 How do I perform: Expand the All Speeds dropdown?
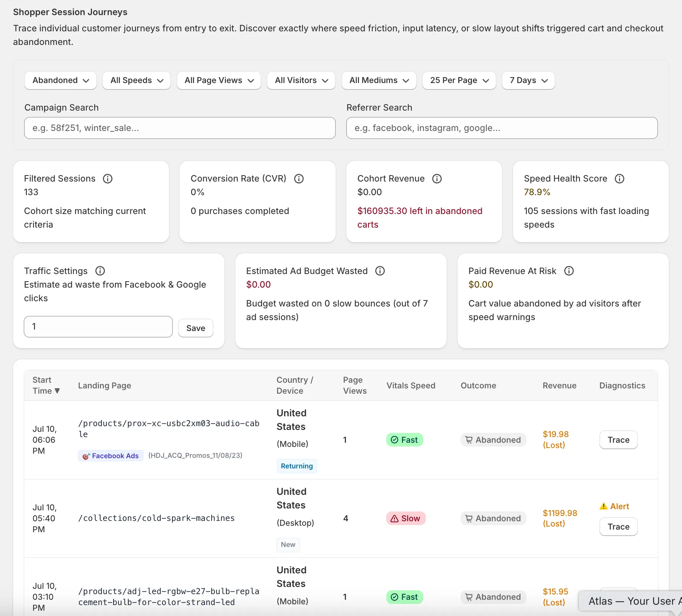point(137,80)
